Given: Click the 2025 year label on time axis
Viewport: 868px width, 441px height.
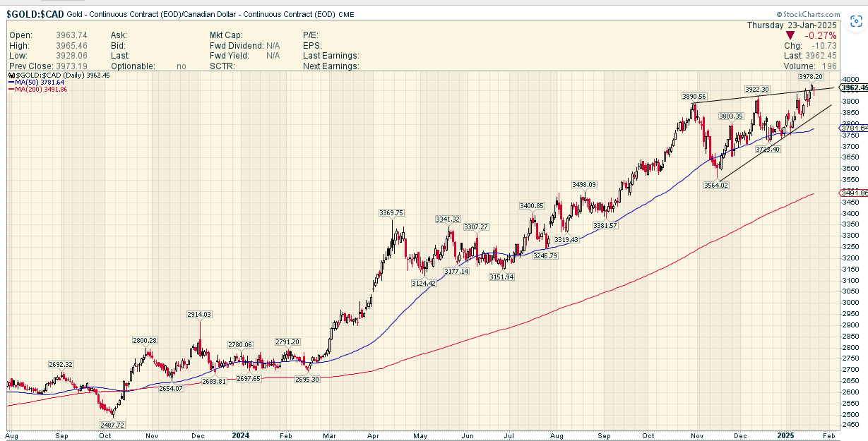Looking at the screenshot, I should pyautogui.click(x=789, y=435).
